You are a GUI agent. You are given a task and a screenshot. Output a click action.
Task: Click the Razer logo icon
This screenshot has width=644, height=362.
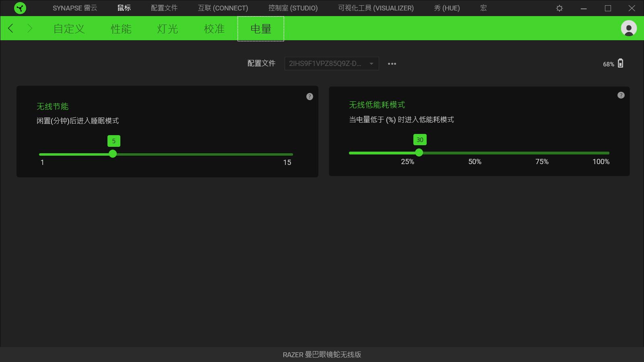tap(19, 8)
